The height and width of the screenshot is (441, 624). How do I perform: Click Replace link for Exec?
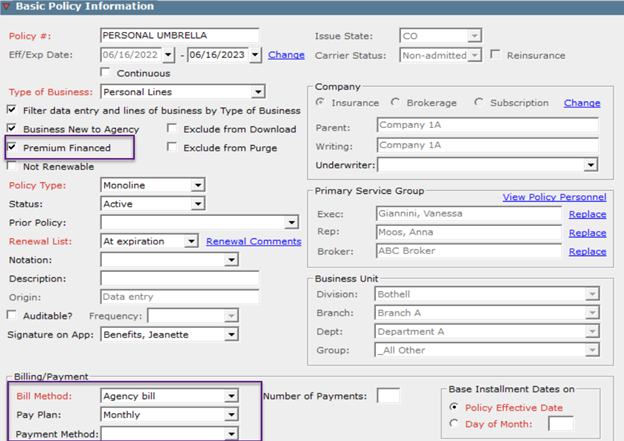point(587,215)
